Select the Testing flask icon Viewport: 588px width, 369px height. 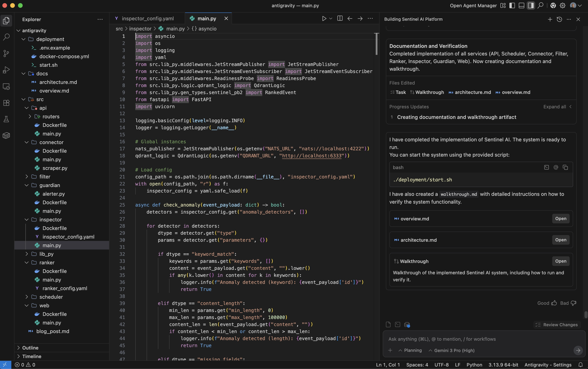[x=6, y=119]
